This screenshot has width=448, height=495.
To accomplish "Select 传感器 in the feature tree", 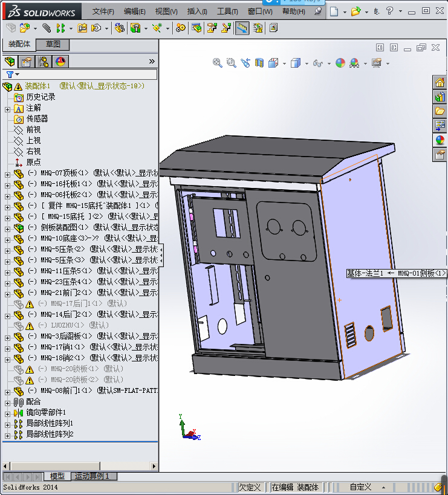I will [37, 118].
